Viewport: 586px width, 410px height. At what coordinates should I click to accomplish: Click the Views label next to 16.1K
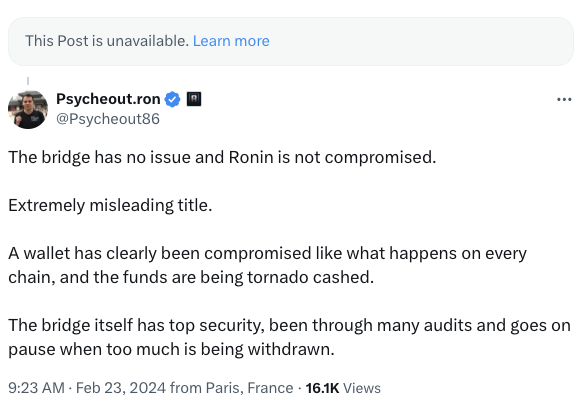[362, 388]
